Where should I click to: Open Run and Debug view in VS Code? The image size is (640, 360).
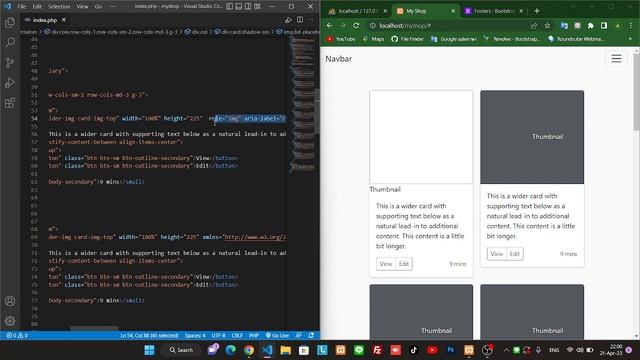coord(10,82)
